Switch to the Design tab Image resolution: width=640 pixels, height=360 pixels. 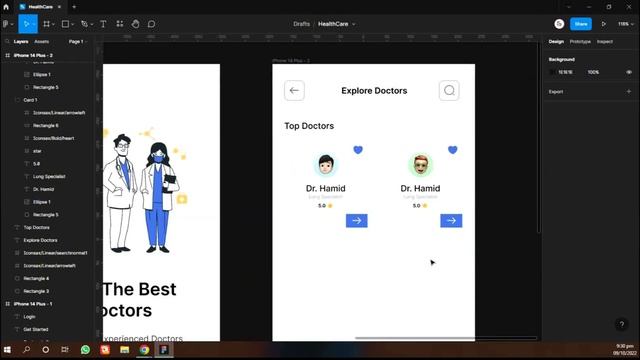[556, 42]
